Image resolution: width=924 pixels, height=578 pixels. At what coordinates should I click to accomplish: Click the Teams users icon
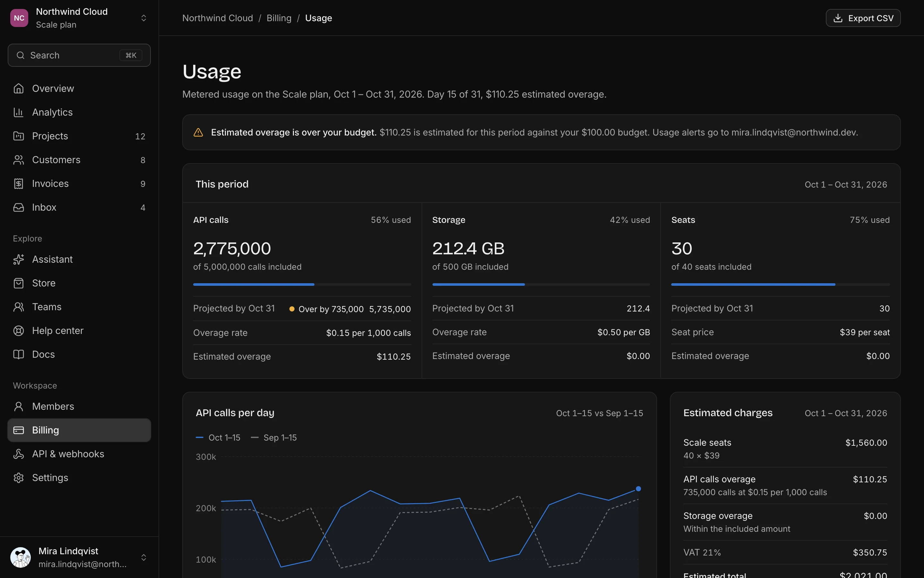pos(18,307)
